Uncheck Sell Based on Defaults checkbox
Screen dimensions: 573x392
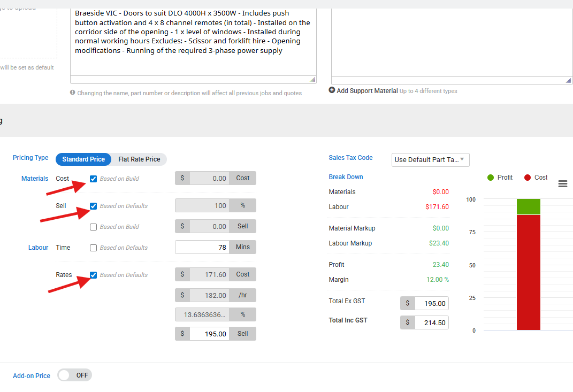pos(94,206)
